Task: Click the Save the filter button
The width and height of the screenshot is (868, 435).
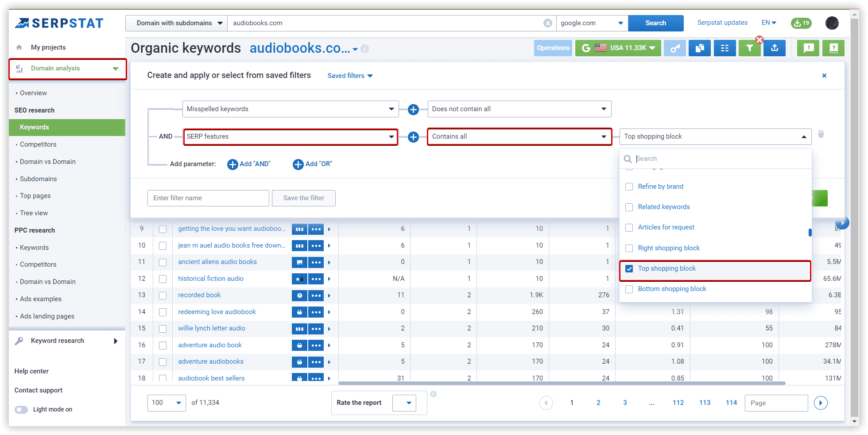Action: (x=304, y=198)
